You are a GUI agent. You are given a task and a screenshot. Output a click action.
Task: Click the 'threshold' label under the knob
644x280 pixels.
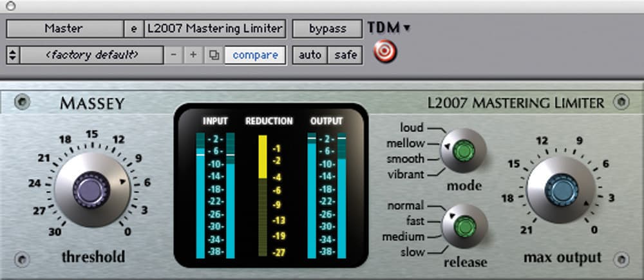[93, 257]
